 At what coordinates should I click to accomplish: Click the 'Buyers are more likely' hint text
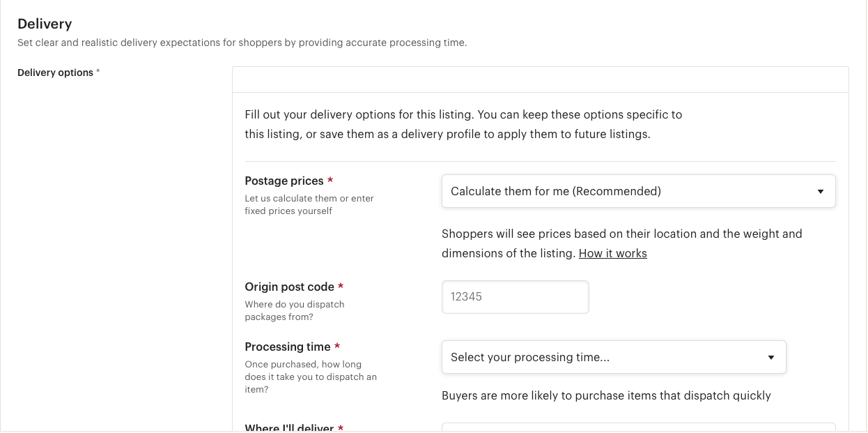(x=606, y=396)
